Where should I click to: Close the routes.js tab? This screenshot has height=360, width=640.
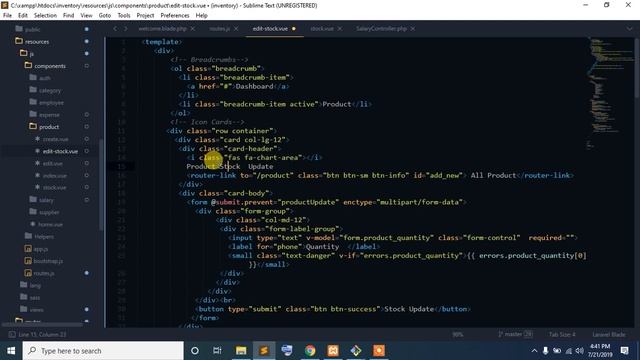(x=236, y=29)
